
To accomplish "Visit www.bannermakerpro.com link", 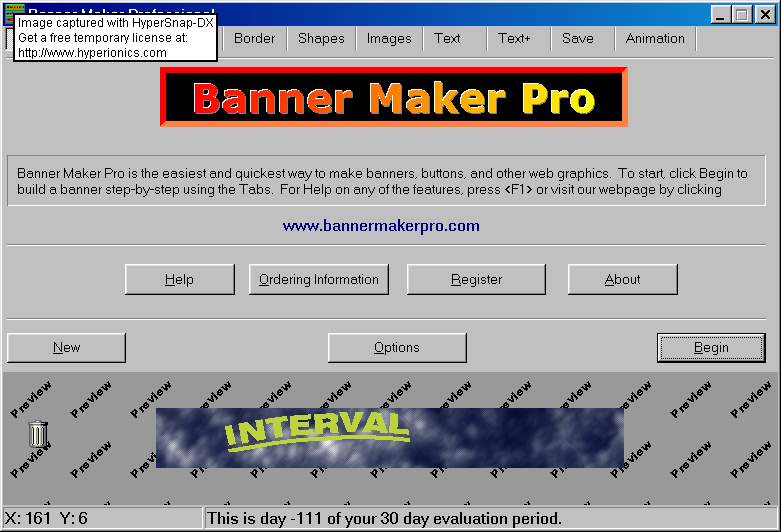I will point(381,226).
